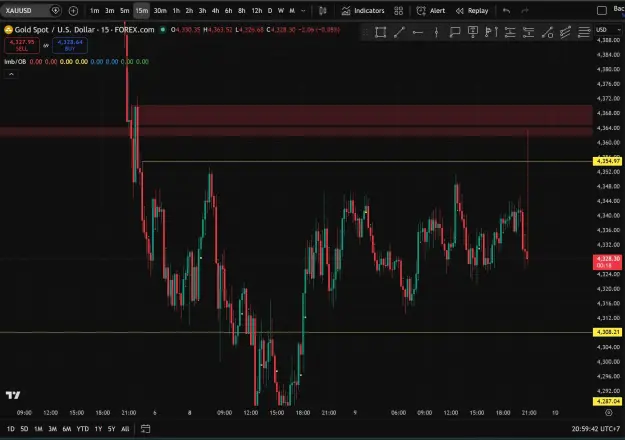The width and height of the screenshot is (625, 440).
Task: Click the blue 4,328.64 BUY button
Action: 70,45
